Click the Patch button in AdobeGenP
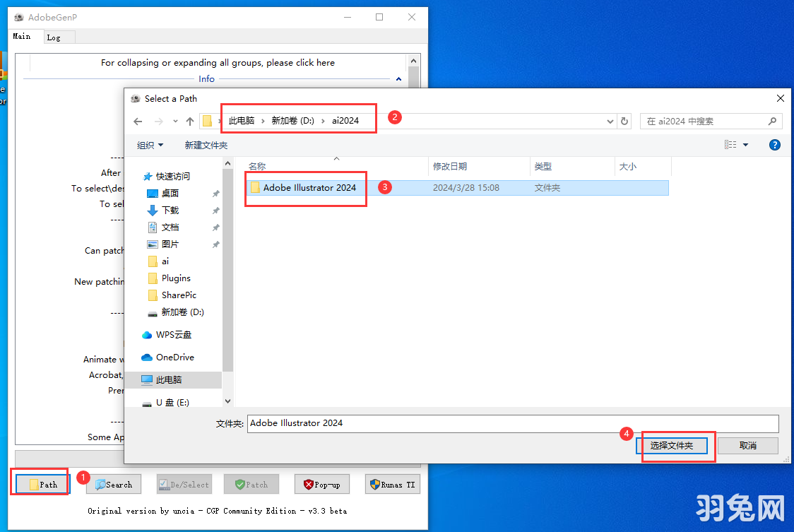 251,485
